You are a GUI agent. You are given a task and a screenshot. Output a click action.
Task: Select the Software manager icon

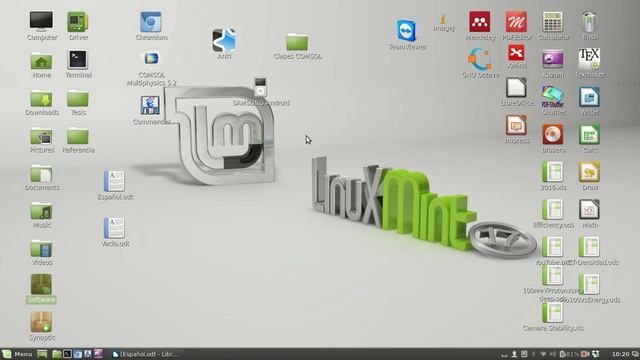point(41,284)
